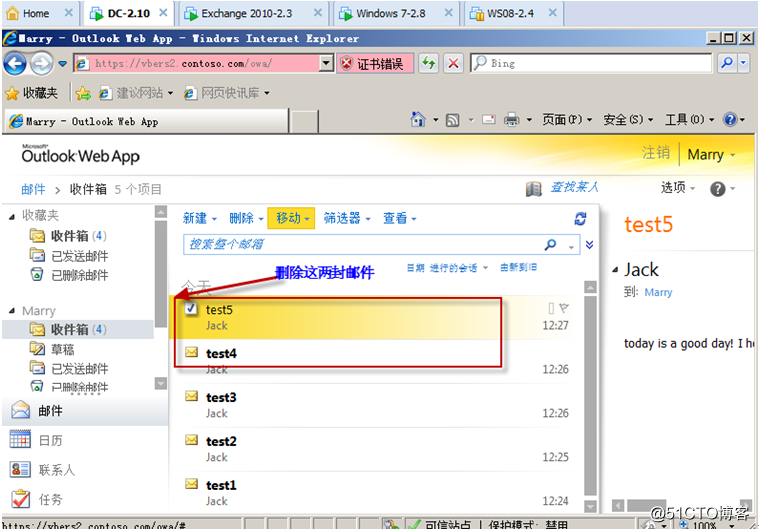759x532 pixels.
Task: Open the search provider dropdown arrow
Action: pyautogui.click(x=744, y=63)
